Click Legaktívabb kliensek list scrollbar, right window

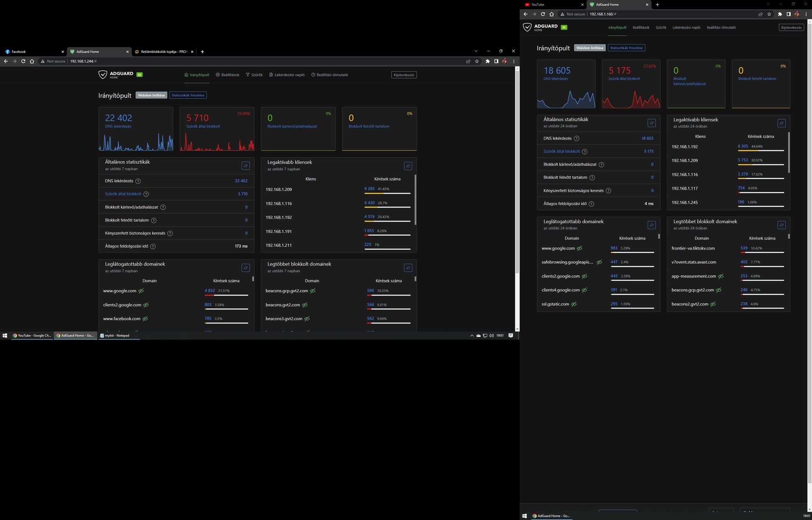(789, 153)
